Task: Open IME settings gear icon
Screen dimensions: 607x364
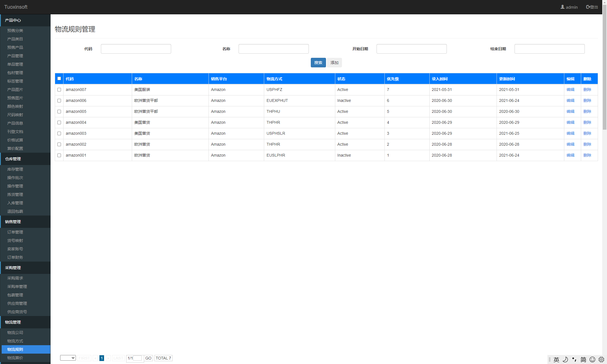Action: (x=601, y=360)
